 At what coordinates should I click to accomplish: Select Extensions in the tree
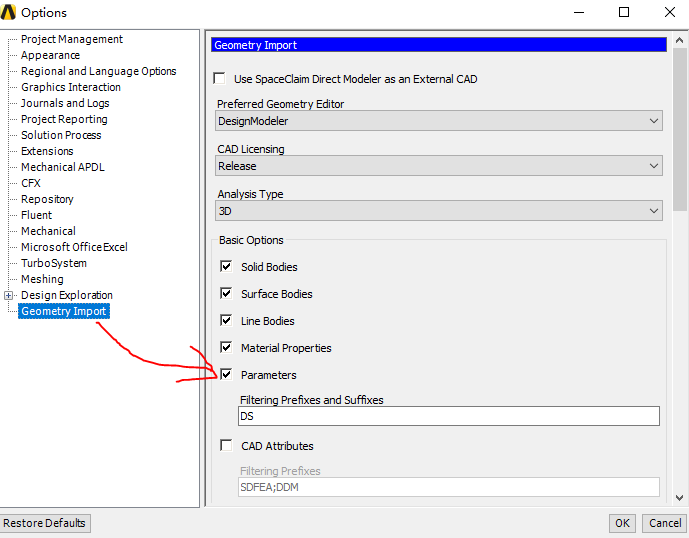[x=47, y=151]
